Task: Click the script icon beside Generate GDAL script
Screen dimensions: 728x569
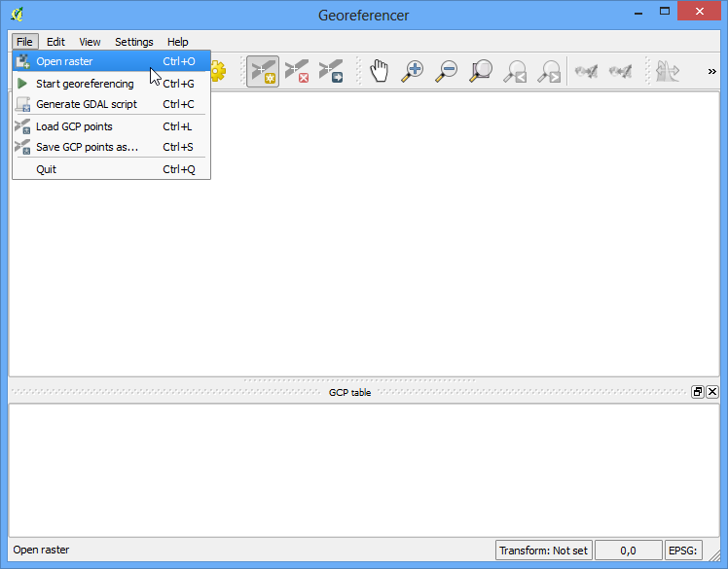Action: (22, 104)
